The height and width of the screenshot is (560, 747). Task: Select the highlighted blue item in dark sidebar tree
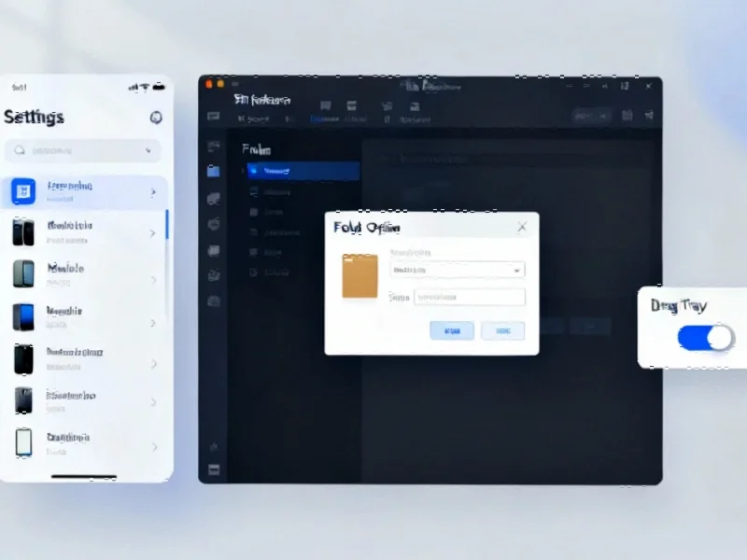[x=301, y=171]
